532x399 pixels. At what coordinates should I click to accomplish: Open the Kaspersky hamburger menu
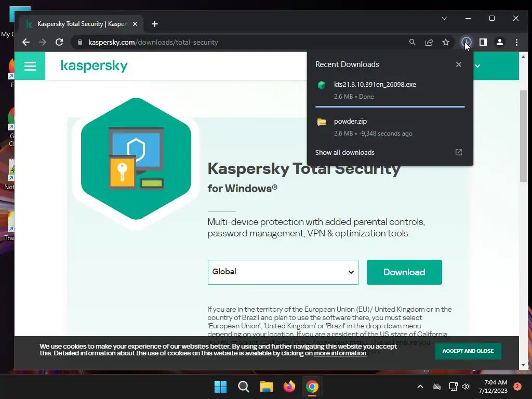point(30,66)
